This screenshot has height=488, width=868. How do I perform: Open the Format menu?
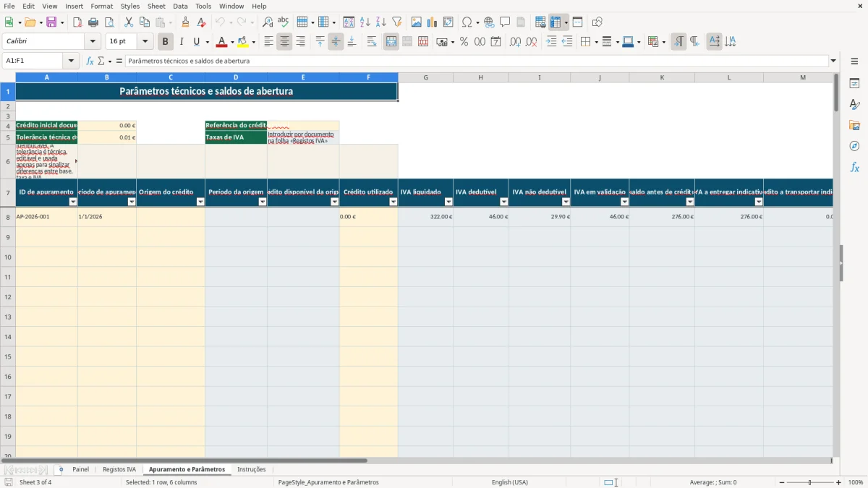point(102,6)
